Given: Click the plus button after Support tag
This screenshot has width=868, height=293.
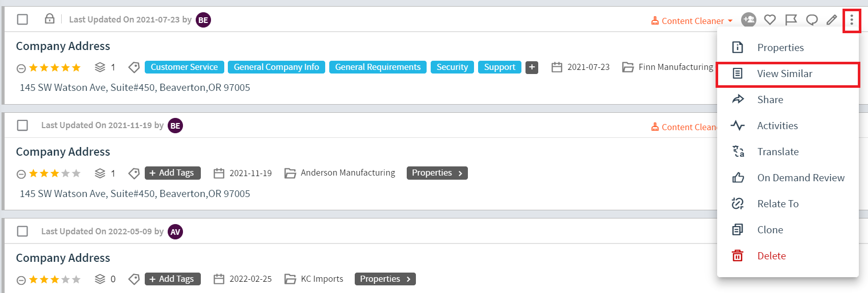Looking at the screenshot, I should [x=532, y=67].
